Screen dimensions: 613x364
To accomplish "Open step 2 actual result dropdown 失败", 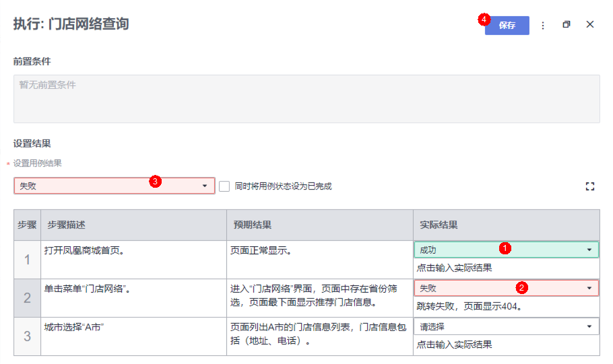I will 505,288.
